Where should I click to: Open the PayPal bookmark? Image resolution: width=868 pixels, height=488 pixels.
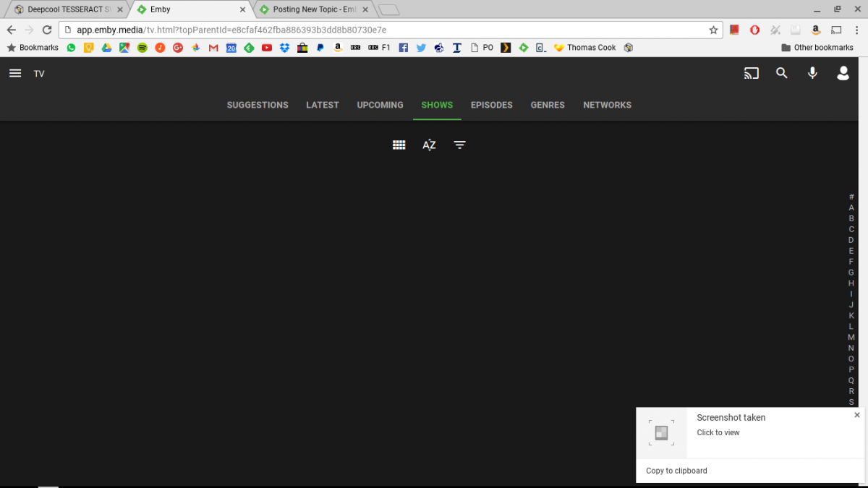point(320,48)
